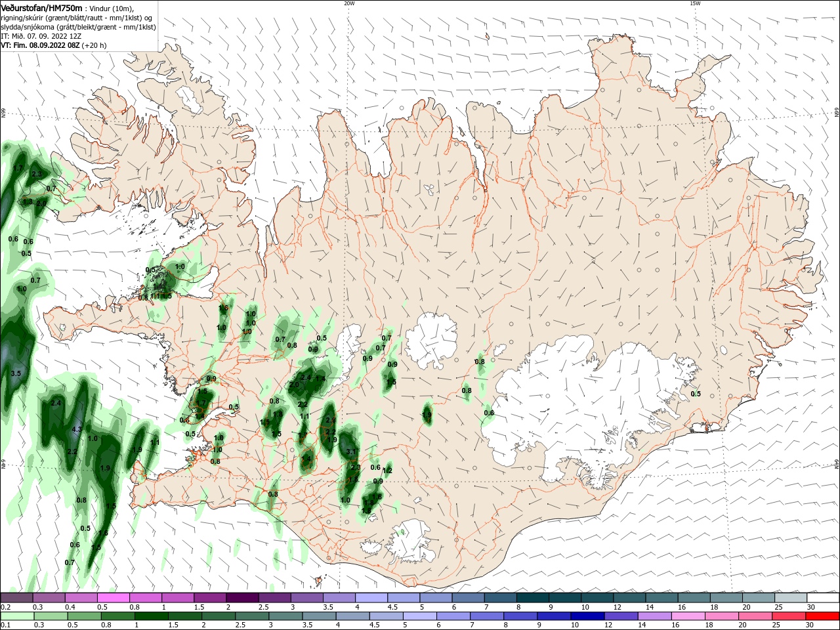The height and width of the screenshot is (630, 840).
Task: Click the '20W' longitude label
Action: pyautogui.click(x=349, y=3)
